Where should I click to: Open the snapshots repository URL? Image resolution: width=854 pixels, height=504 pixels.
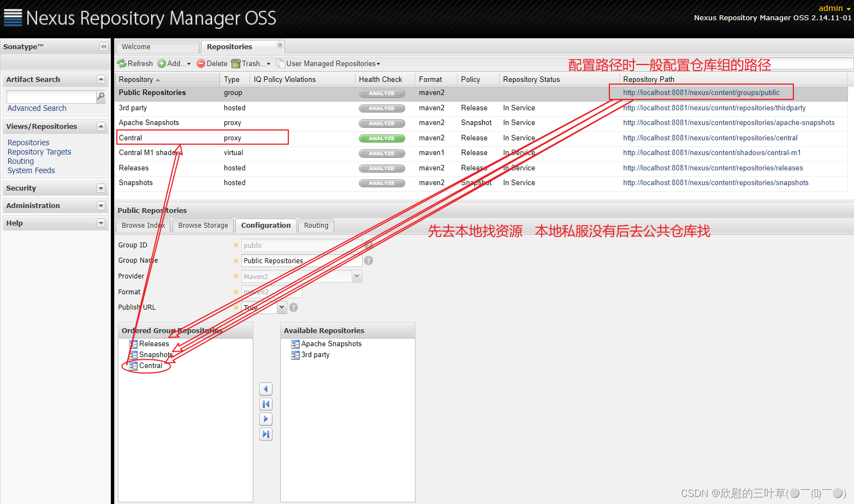point(716,183)
